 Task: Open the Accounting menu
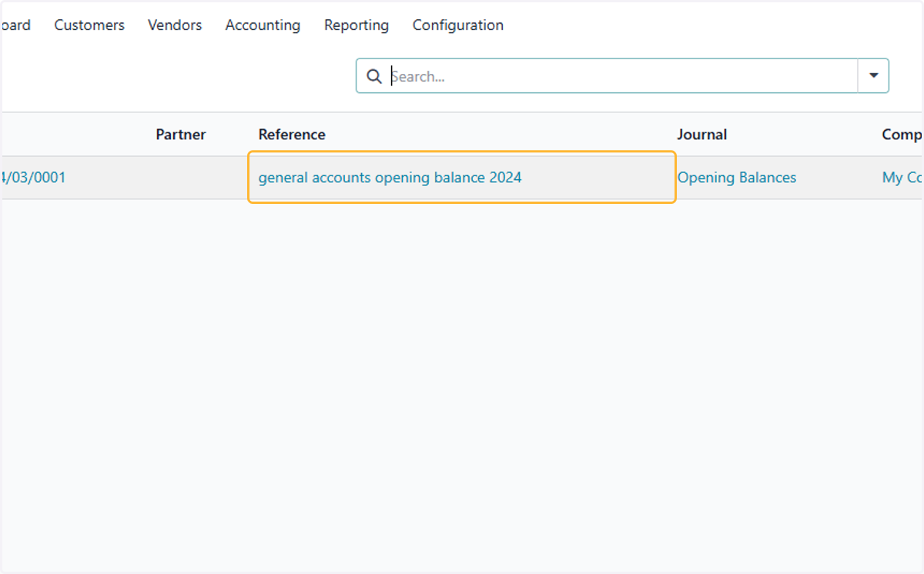coord(263,25)
